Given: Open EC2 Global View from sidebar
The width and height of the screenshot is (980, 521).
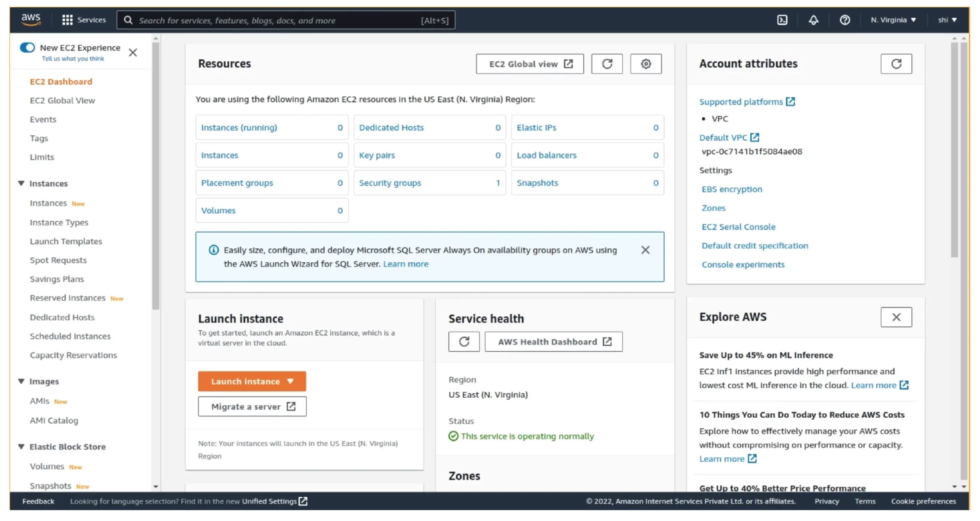Looking at the screenshot, I should 62,100.
